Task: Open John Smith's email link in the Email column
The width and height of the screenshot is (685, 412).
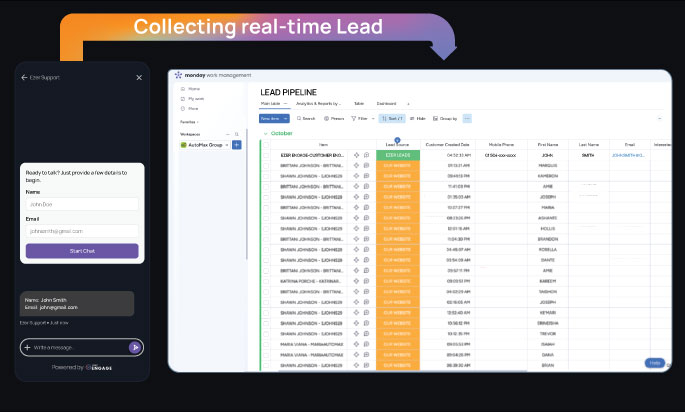Action: click(x=628, y=155)
